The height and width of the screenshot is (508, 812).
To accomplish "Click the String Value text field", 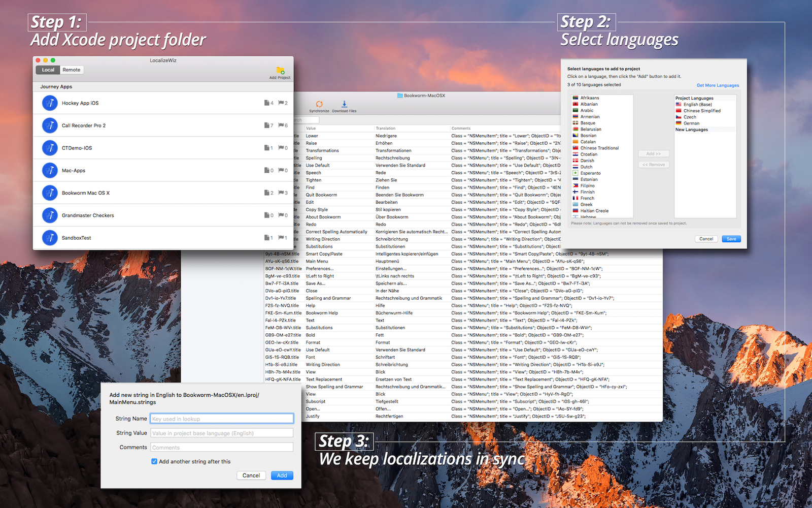I will click(x=222, y=433).
